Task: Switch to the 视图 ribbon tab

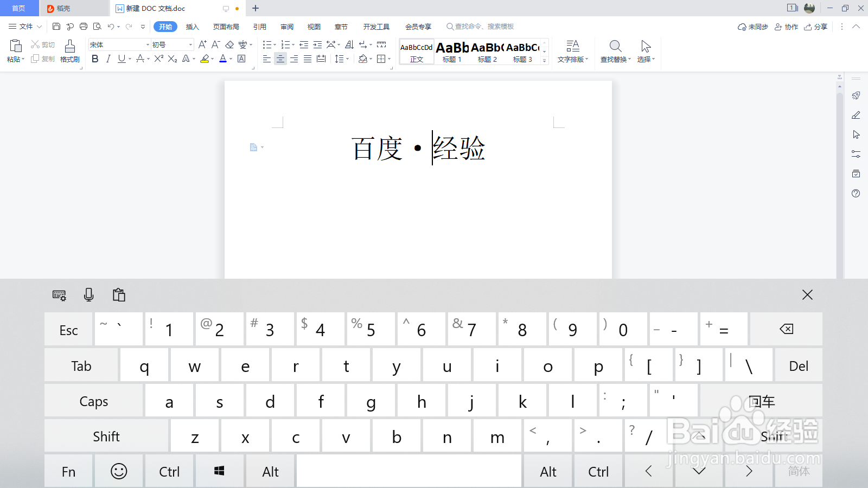Action: [314, 27]
